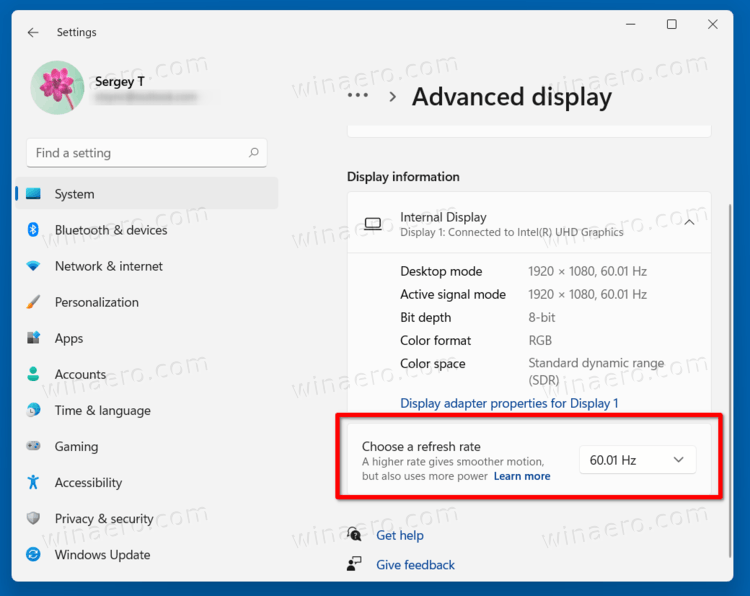Click the Advanced display heading

[x=512, y=97]
